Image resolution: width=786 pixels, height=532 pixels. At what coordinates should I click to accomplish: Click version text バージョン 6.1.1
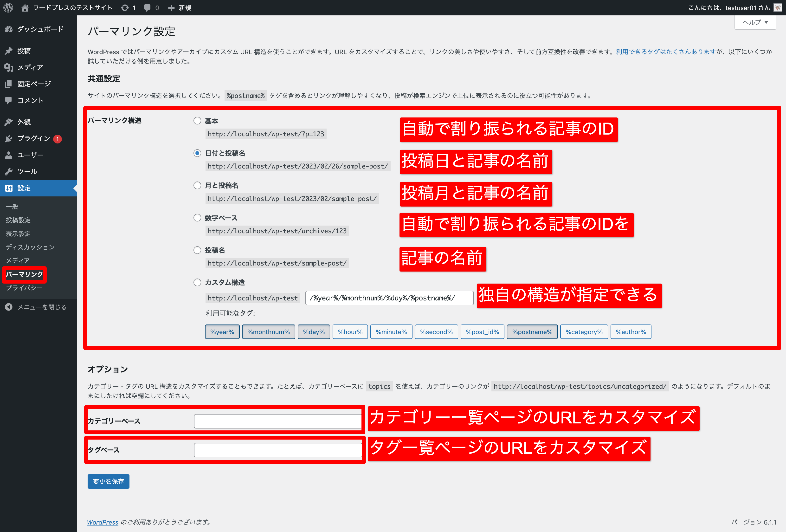tap(754, 522)
